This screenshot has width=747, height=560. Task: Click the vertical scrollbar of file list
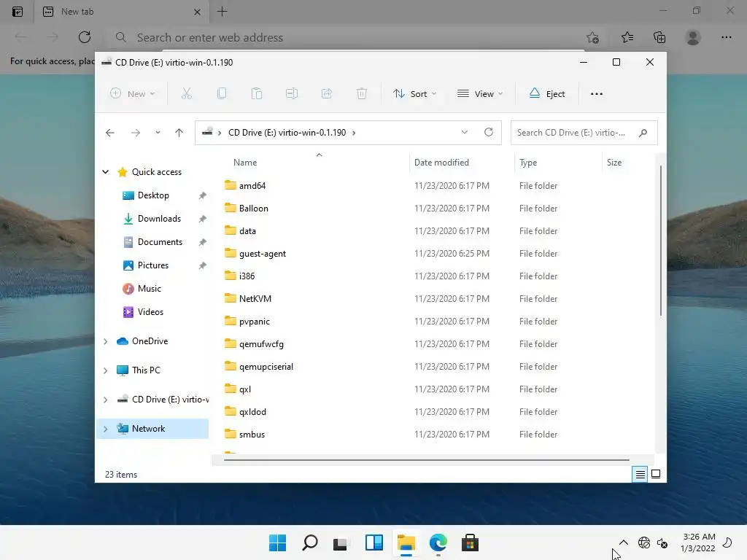[660, 241]
